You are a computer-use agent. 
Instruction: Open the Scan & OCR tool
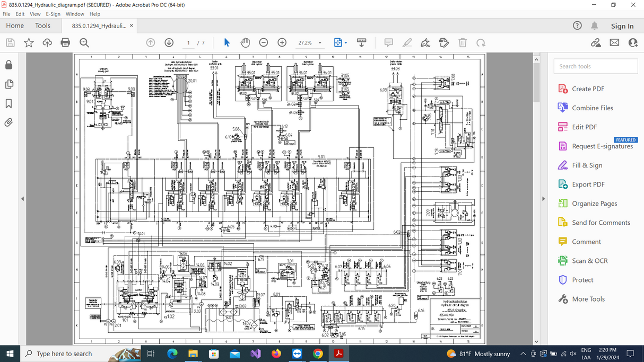click(x=589, y=261)
